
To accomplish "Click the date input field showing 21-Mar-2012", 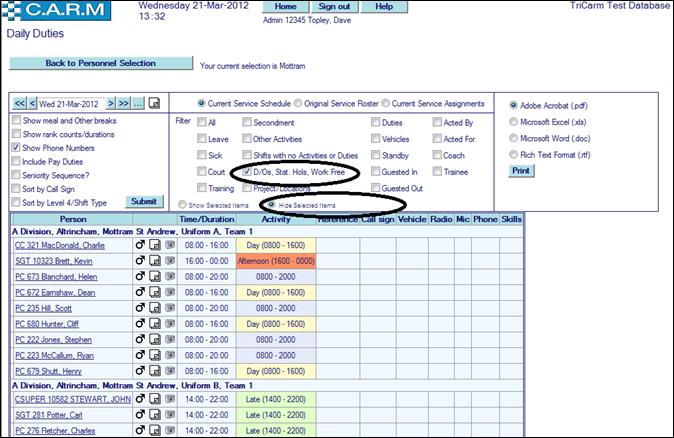I will point(71,103).
